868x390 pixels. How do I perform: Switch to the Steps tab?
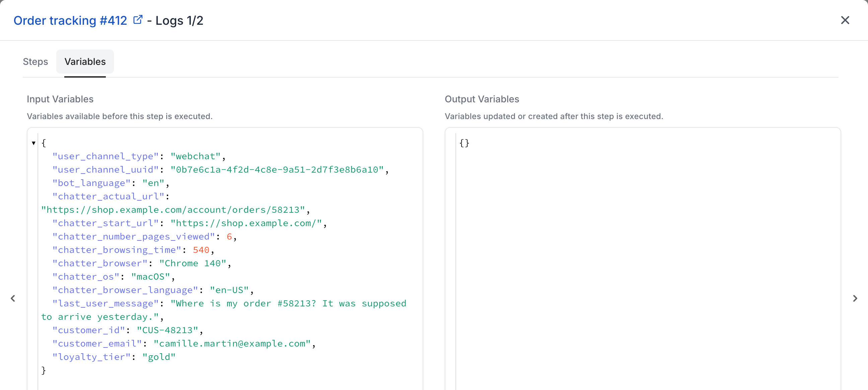[x=35, y=62]
